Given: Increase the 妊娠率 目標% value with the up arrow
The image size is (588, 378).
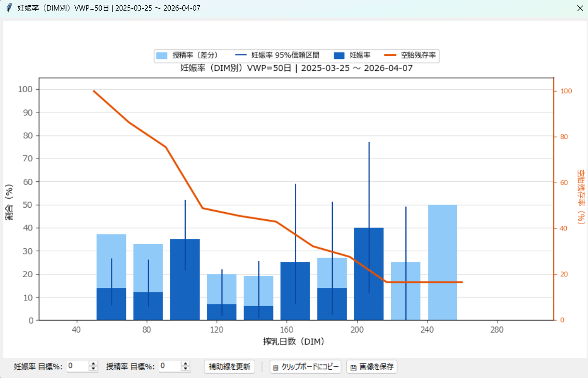Looking at the screenshot, I should tap(94, 364).
